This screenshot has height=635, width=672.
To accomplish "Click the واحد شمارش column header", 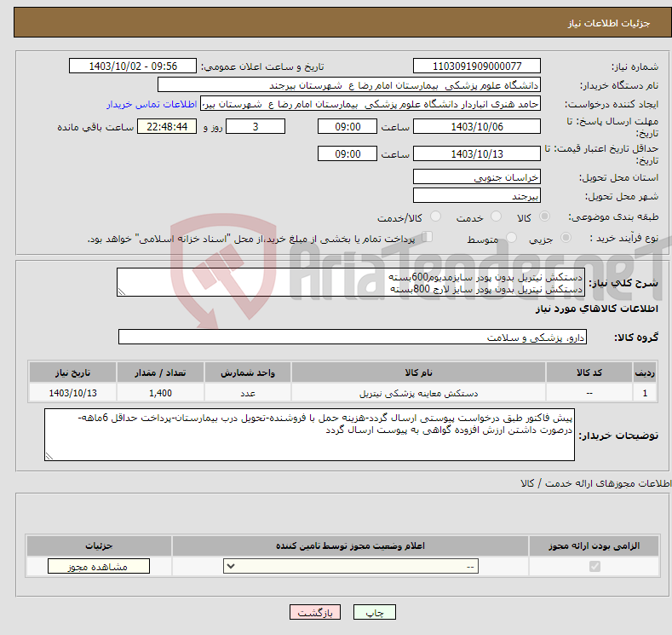I will [248, 372].
